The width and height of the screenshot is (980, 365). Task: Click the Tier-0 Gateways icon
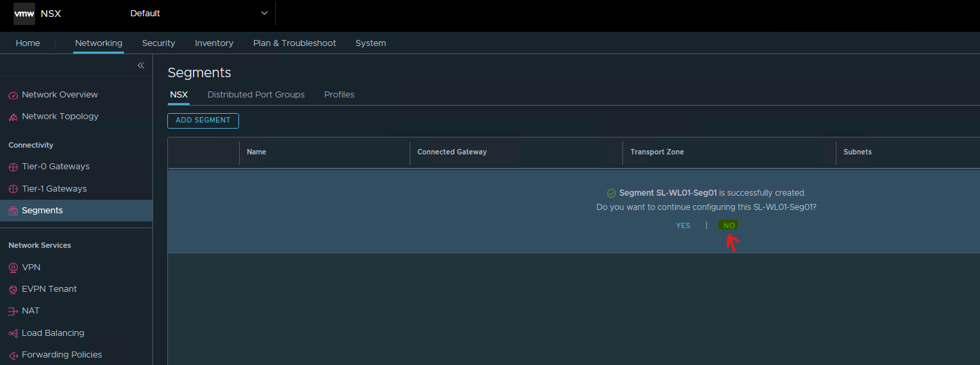(x=13, y=167)
